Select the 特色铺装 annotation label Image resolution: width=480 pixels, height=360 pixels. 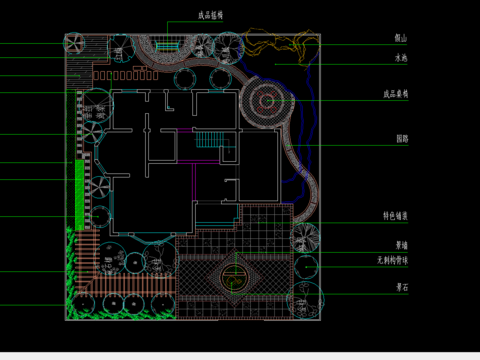point(395,216)
